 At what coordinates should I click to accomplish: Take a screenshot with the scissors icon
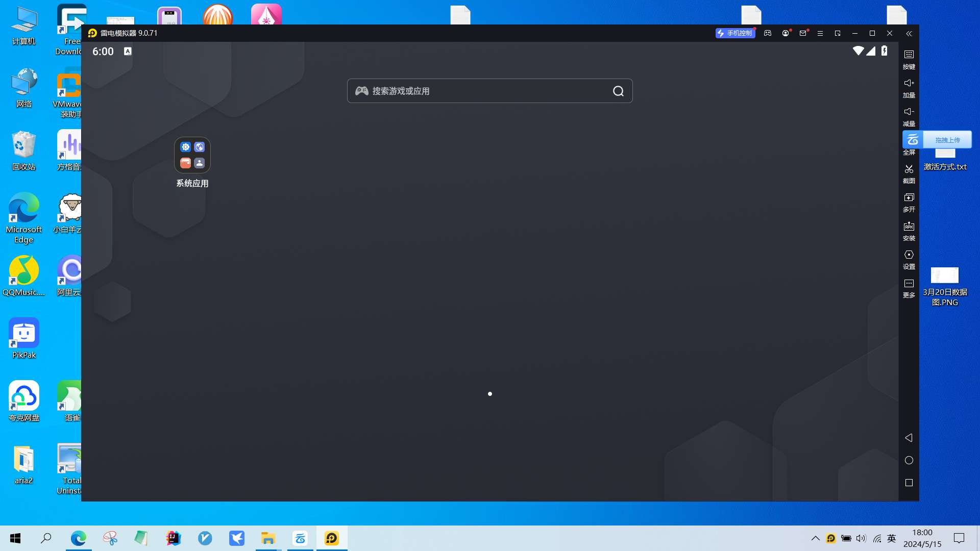click(x=909, y=169)
